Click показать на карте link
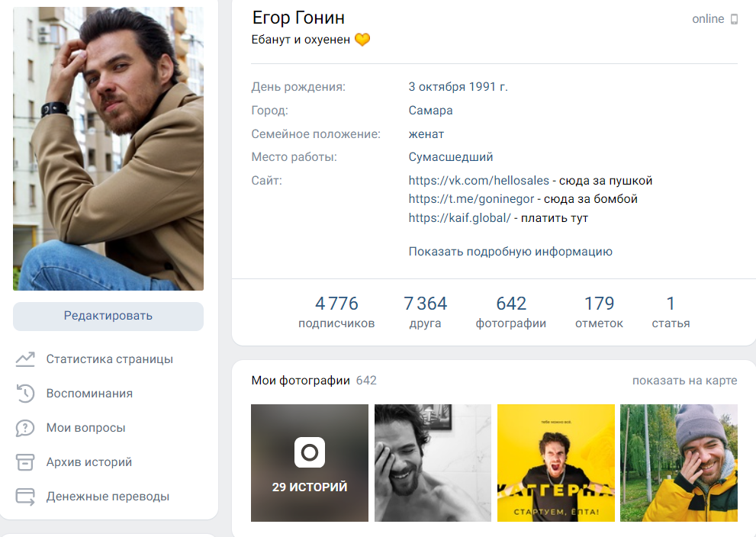Image resolution: width=756 pixels, height=537 pixels. [x=684, y=381]
